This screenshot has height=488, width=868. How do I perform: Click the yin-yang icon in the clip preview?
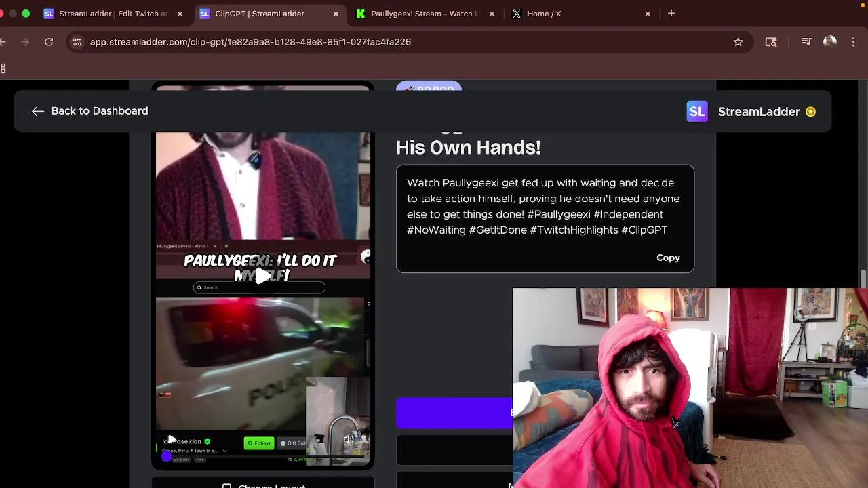pyautogui.click(x=366, y=257)
